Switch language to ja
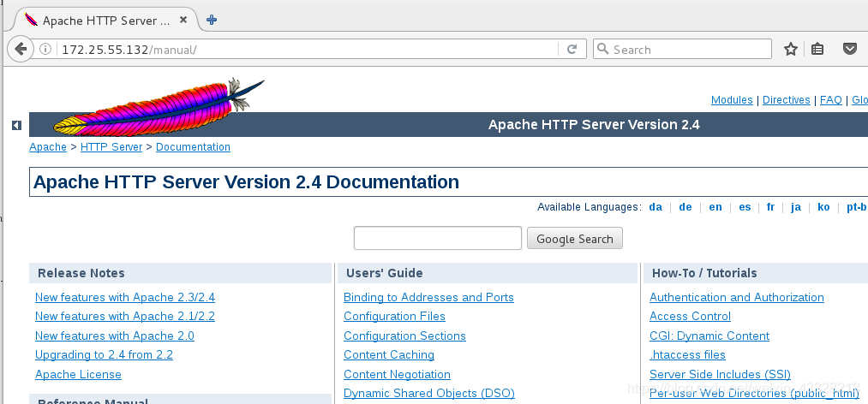This screenshot has width=868, height=404. click(796, 207)
